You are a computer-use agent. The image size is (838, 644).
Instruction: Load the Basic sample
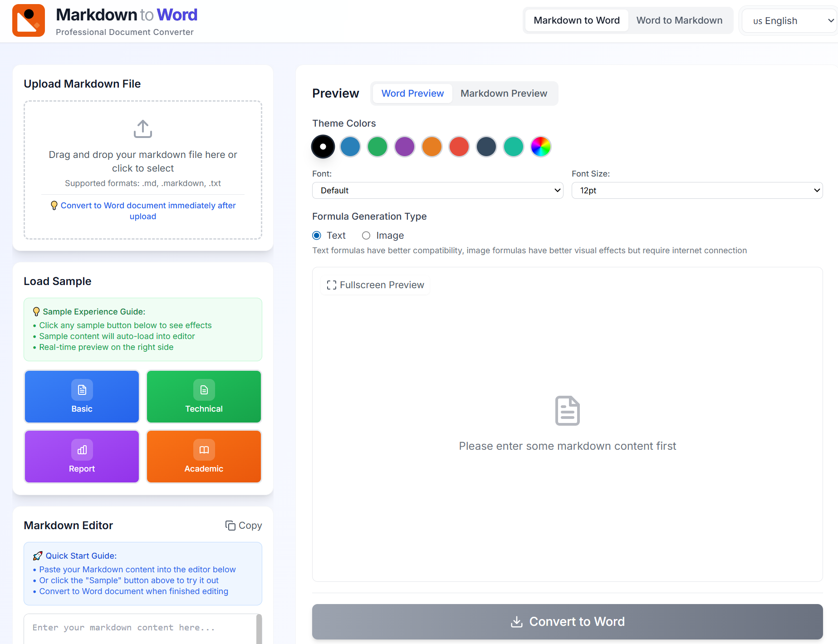(82, 397)
